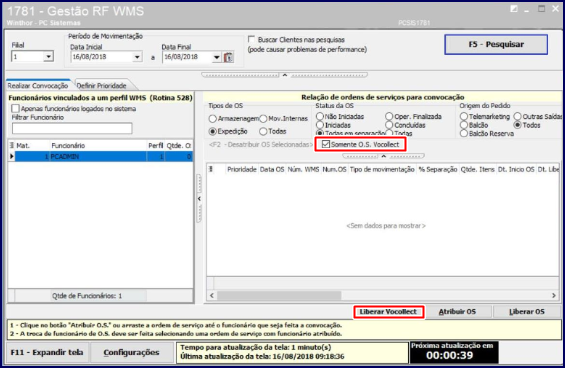The width and height of the screenshot is (565, 368).
Task: Click the row indicator arrow for PCADMIN
Action: 12,156
